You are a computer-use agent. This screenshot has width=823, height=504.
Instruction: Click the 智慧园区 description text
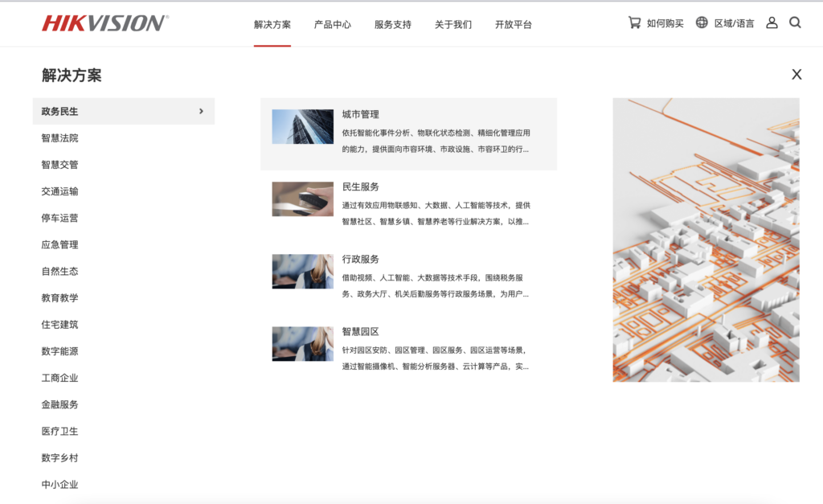pos(436,359)
